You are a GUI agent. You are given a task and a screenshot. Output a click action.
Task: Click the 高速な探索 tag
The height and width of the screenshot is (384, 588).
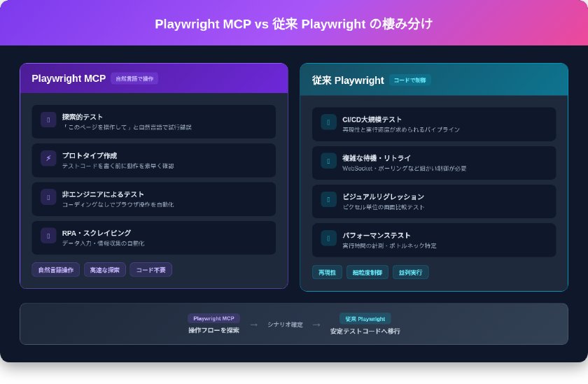coord(104,270)
